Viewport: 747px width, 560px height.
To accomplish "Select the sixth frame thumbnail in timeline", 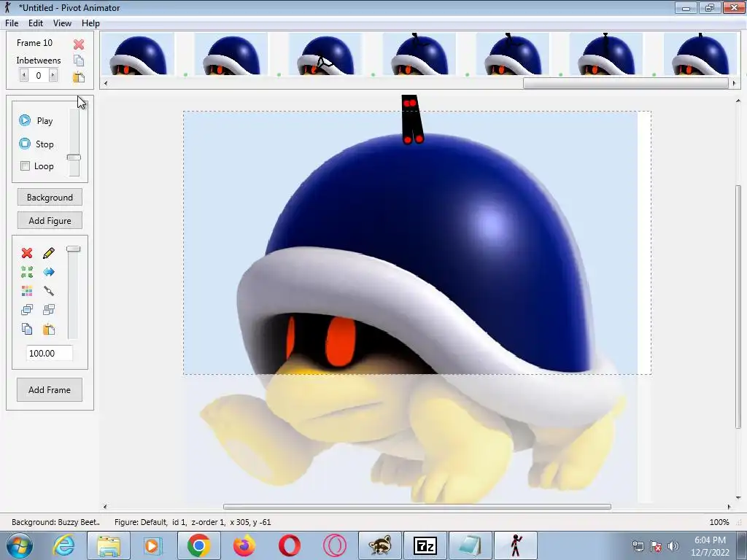I will pyautogui.click(x=606, y=54).
